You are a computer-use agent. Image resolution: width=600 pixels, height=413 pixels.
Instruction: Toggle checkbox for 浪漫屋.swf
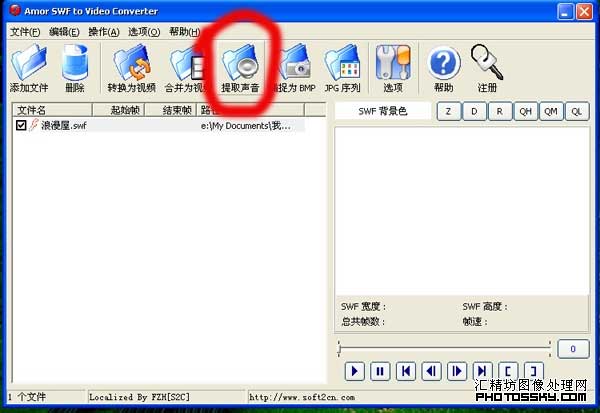coord(21,125)
